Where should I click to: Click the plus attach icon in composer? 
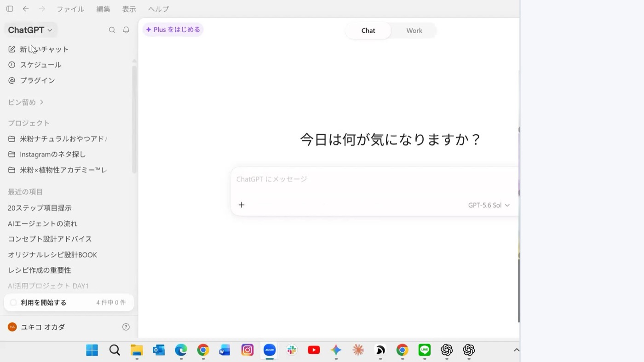pos(241,205)
